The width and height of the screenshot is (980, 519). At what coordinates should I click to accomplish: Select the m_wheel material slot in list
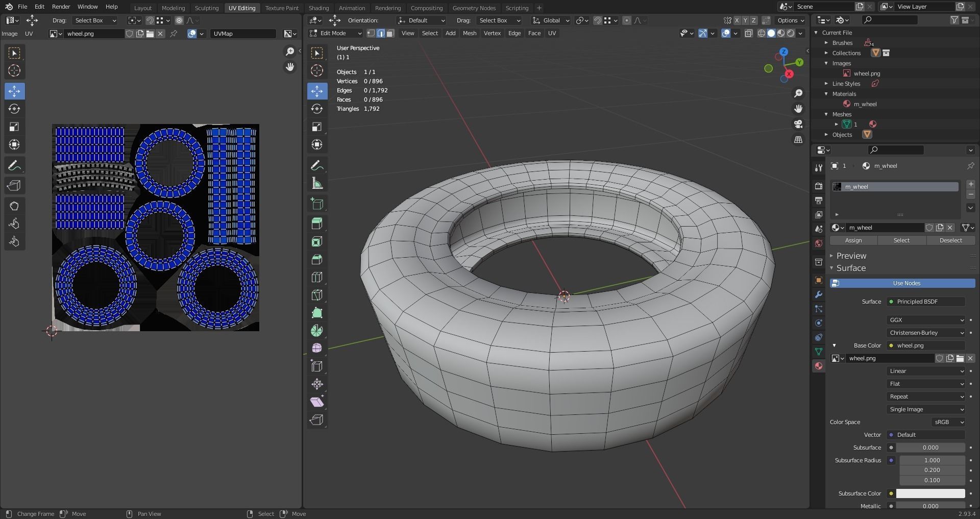pyautogui.click(x=895, y=187)
